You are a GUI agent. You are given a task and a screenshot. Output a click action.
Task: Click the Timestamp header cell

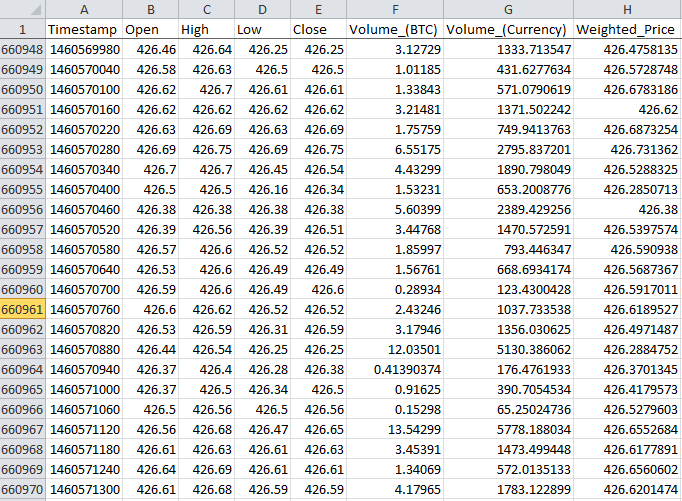(84, 29)
